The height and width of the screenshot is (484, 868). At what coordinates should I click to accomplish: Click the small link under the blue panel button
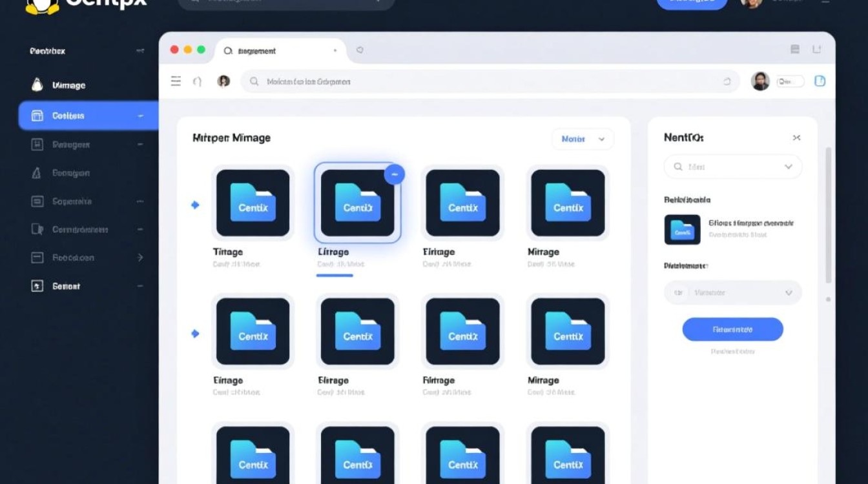pyautogui.click(x=733, y=352)
